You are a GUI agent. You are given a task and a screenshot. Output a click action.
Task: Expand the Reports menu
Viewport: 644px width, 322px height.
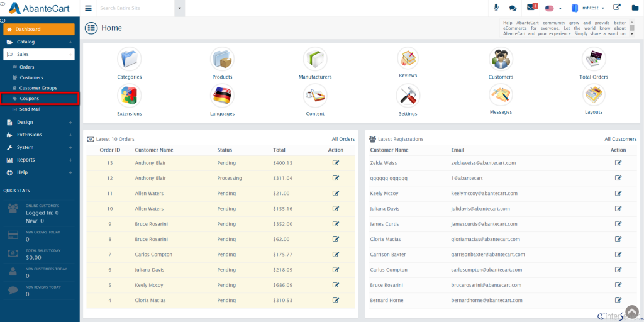[39, 160]
